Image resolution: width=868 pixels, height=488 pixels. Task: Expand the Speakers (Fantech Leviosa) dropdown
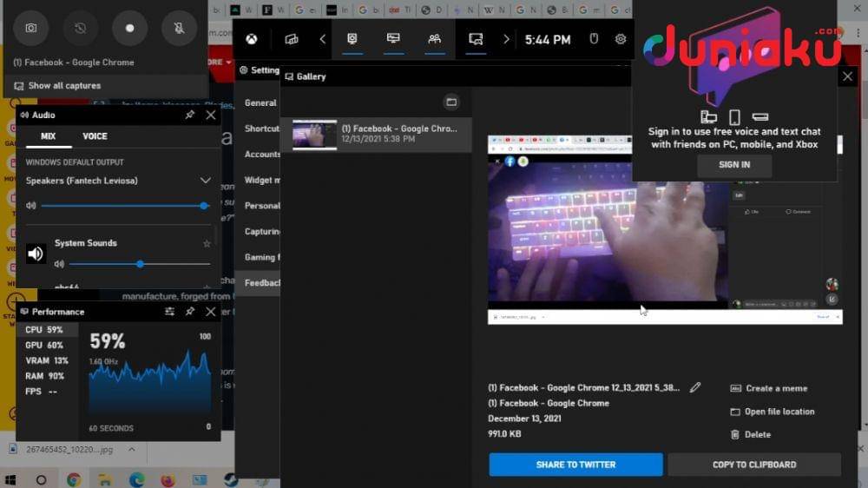(206, 181)
